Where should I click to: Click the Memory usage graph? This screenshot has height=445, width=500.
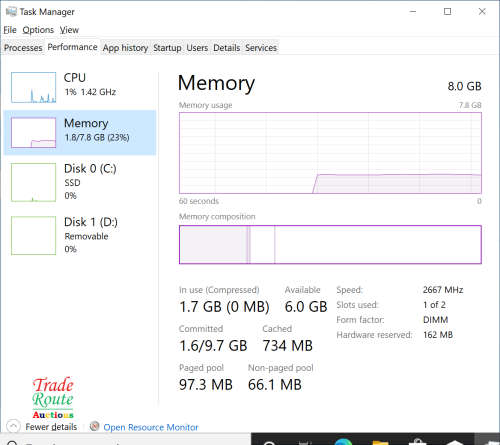pos(330,153)
